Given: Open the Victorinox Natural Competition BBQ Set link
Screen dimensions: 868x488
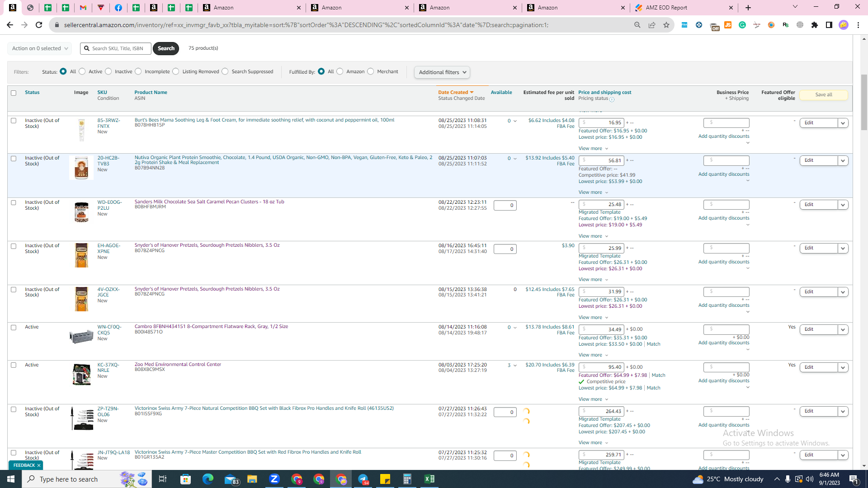Looking at the screenshot, I should (264, 408).
